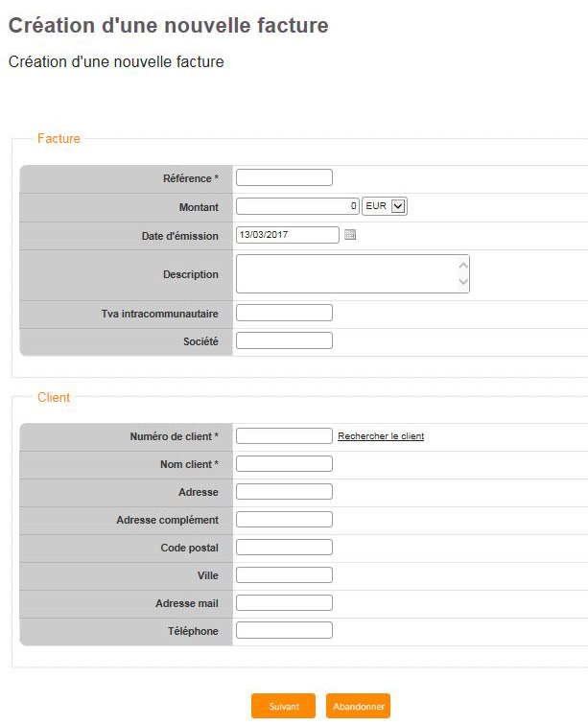Image resolution: width=588 pixels, height=725 pixels.
Task: Open the Rechercher le client link
Action: point(381,436)
